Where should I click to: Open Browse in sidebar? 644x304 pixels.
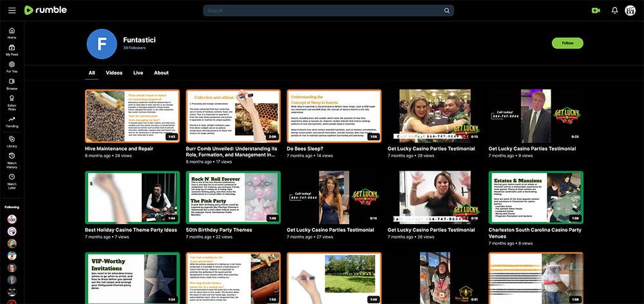click(x=12, y=84)
